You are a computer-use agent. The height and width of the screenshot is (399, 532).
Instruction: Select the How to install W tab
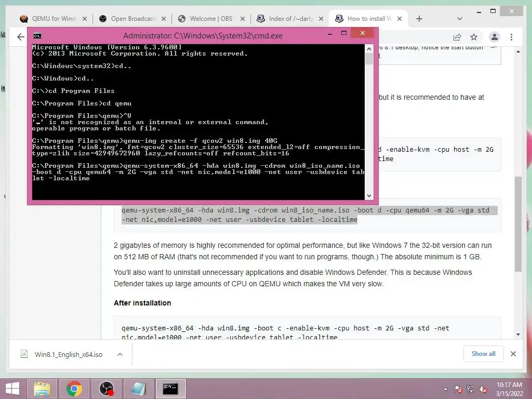point(368,19)
